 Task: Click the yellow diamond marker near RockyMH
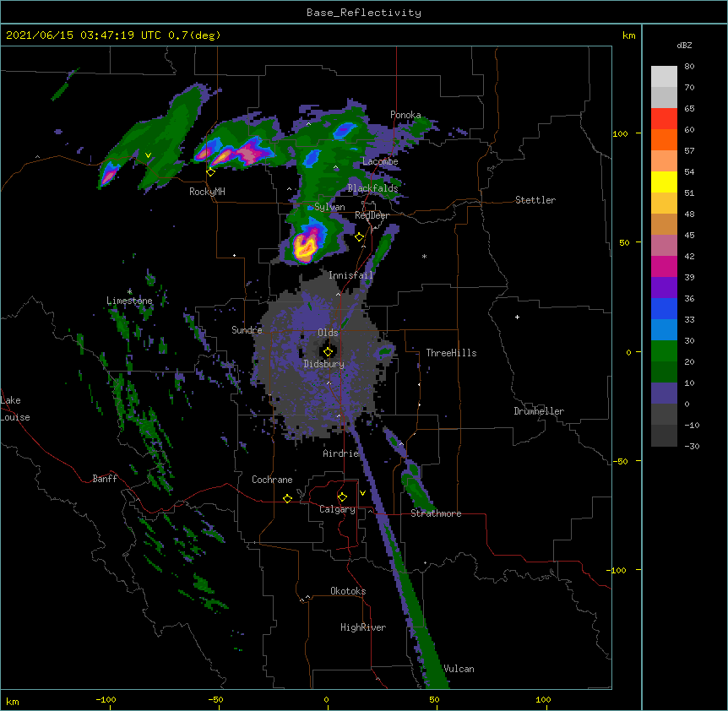point(211,172)
